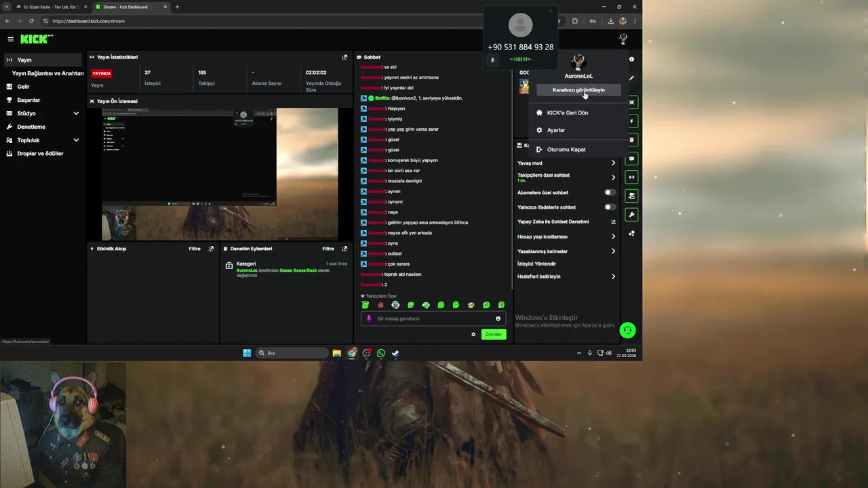
Task: Click the wrench quick action icon
Action: click(631, 214)
